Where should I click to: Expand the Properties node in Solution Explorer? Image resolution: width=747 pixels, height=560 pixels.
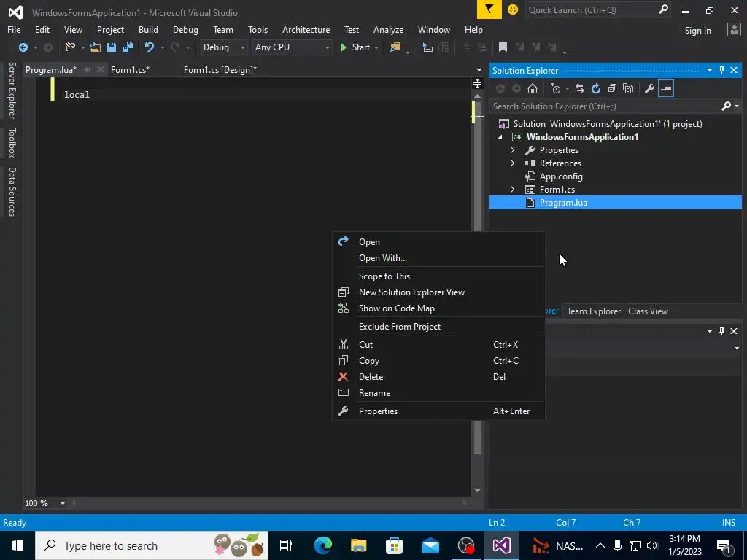512,150
